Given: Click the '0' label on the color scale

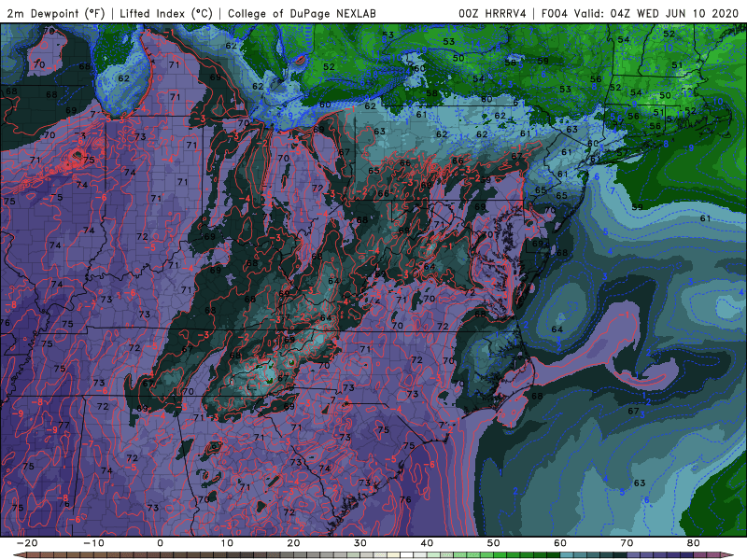Looking at the screenshot, I should pos(160,543).
